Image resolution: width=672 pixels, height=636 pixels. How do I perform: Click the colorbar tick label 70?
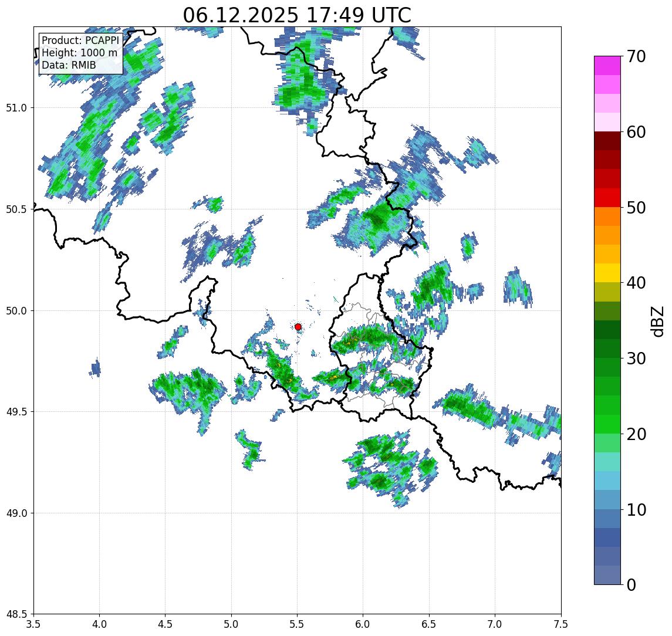tap(636, 56)
